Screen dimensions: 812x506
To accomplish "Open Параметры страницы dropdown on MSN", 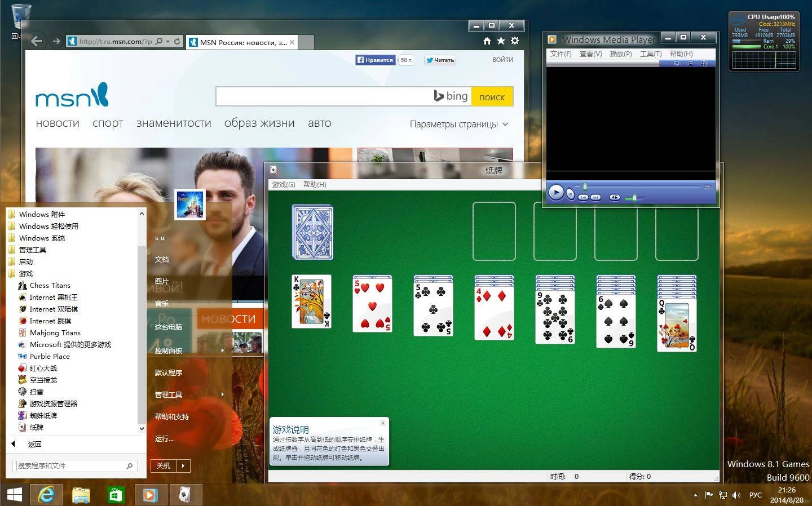I will [459, 125].
